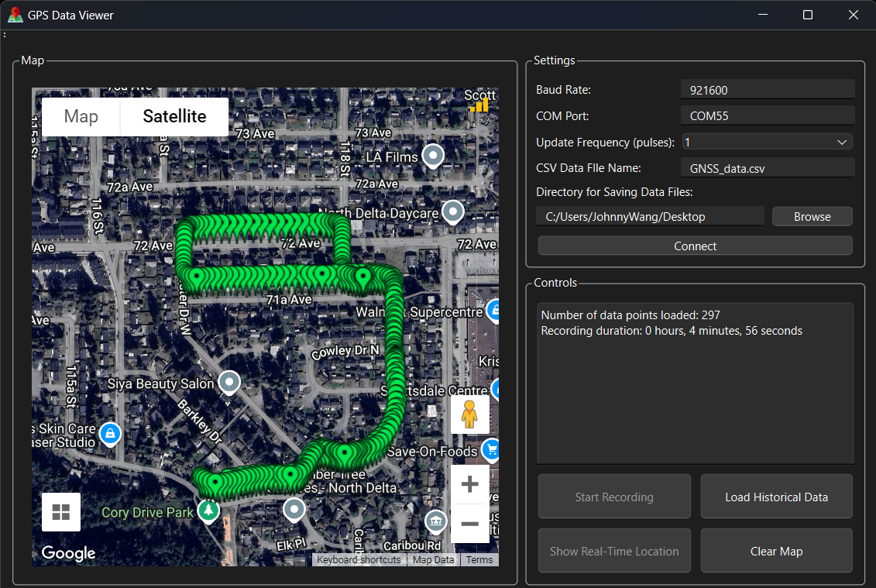
Task: Click the Skin Care Laser Studio shopping pin
Action: pos(110,434)
